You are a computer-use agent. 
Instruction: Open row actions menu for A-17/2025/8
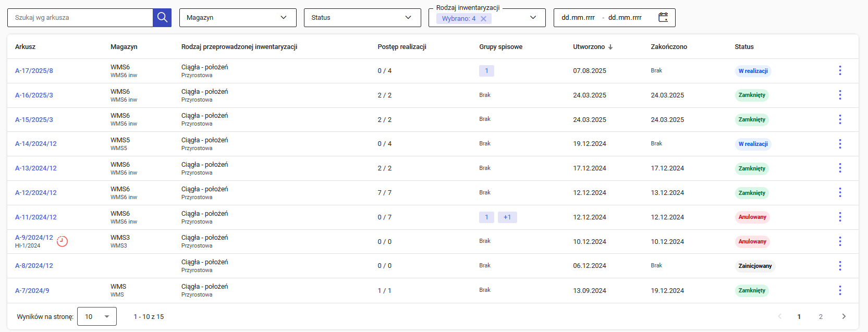click(x=840, y=70)
